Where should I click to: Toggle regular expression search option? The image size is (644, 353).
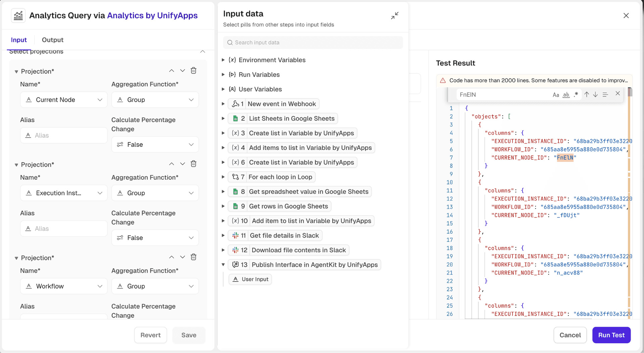[x=576, y=94]
